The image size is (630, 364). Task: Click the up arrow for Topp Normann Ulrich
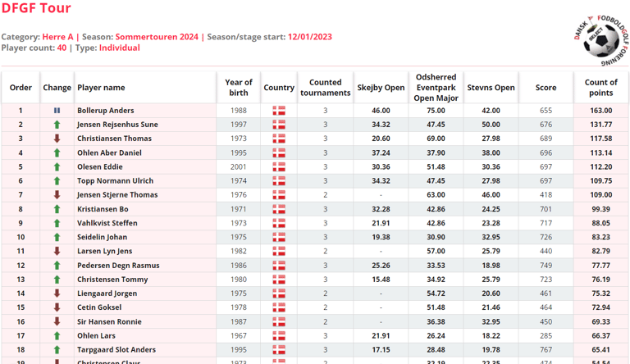pos(57,181)
